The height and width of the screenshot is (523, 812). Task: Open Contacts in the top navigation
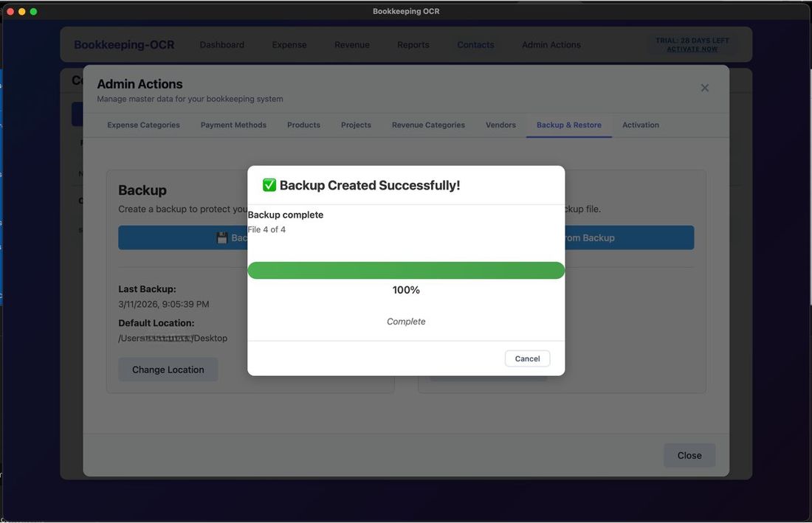coord(475,45)
